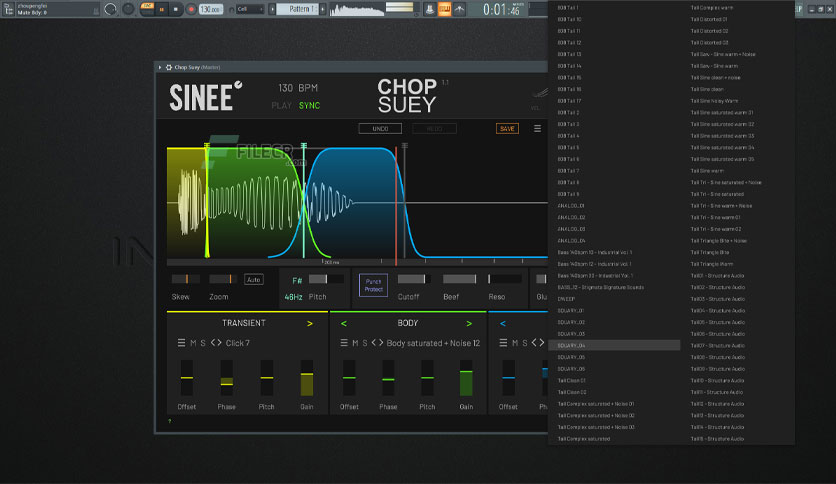The width and height of the screenshot is (836, 484).
Task: Mute the Body layer
Action: pos(355,343)
